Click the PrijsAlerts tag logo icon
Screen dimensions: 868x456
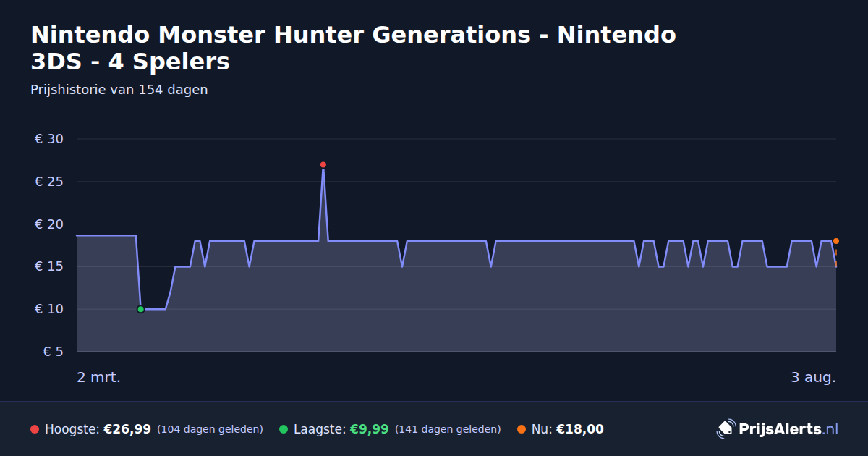point(726,429)
